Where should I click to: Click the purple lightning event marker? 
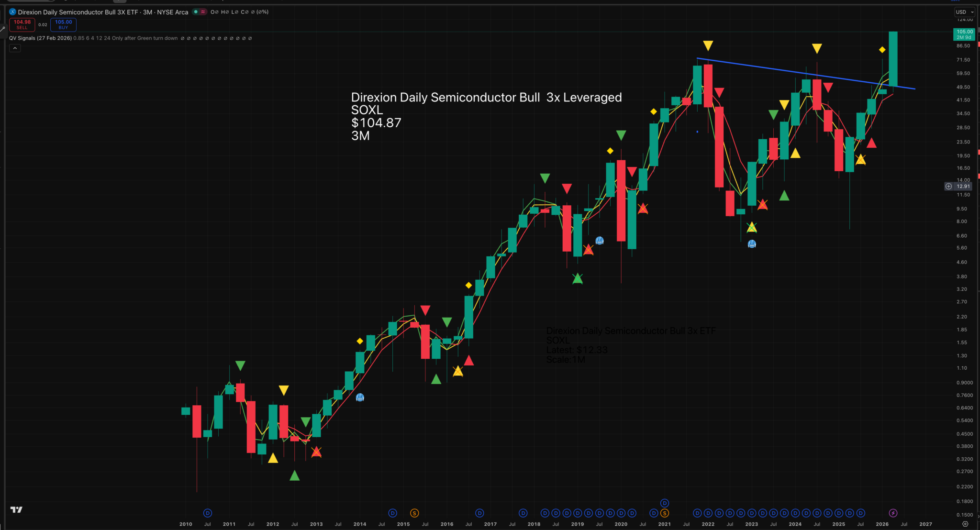coord(893,513)
